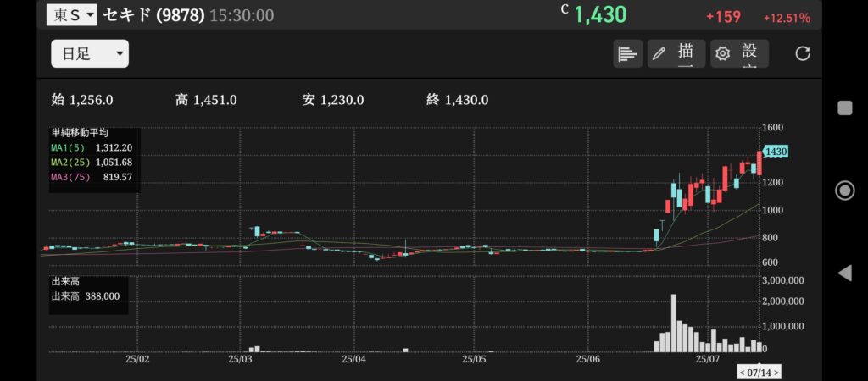This screenshot has height=381, width=868.
Task: Select the 始 1,256.0 opening price
Action: point(82,100)
